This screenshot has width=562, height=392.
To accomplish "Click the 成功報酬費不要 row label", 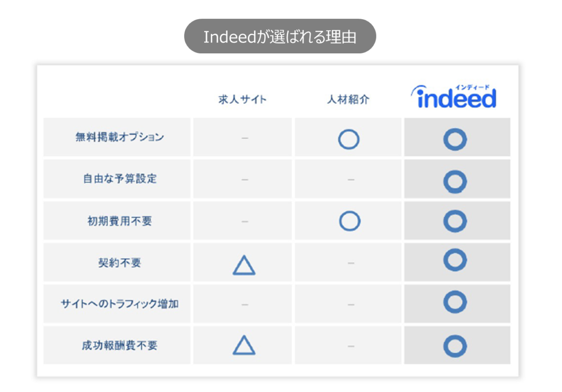I will (119, 345).
